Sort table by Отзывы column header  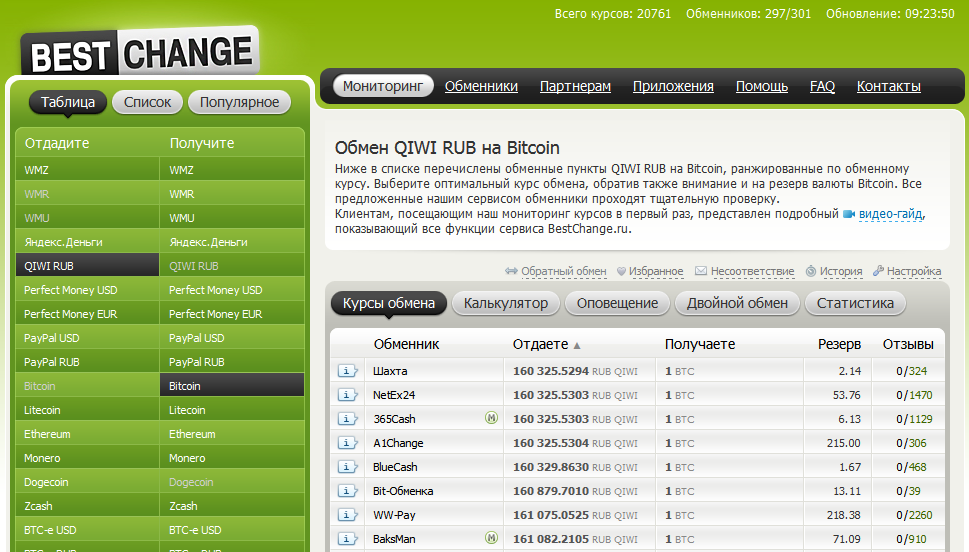click(x=908, y=344)
